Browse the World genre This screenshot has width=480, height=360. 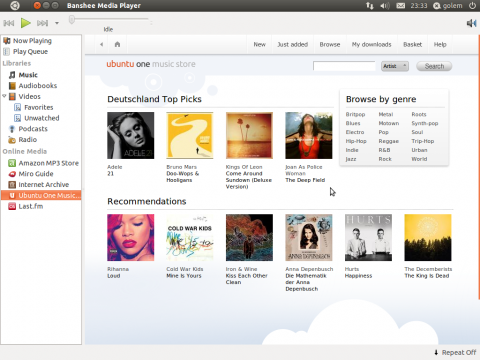(x=419, y=159)
